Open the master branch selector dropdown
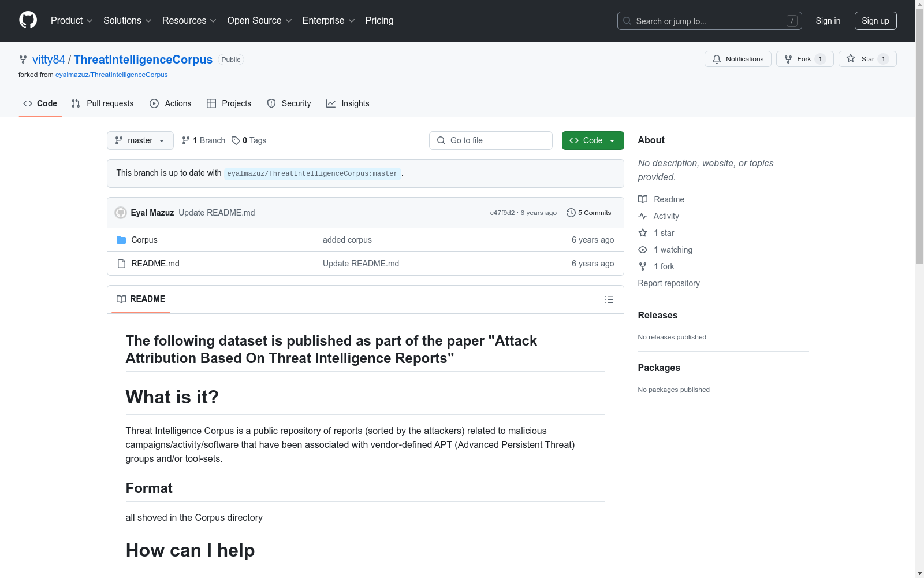This screenshot has width=924, height=578. point(140,140)
